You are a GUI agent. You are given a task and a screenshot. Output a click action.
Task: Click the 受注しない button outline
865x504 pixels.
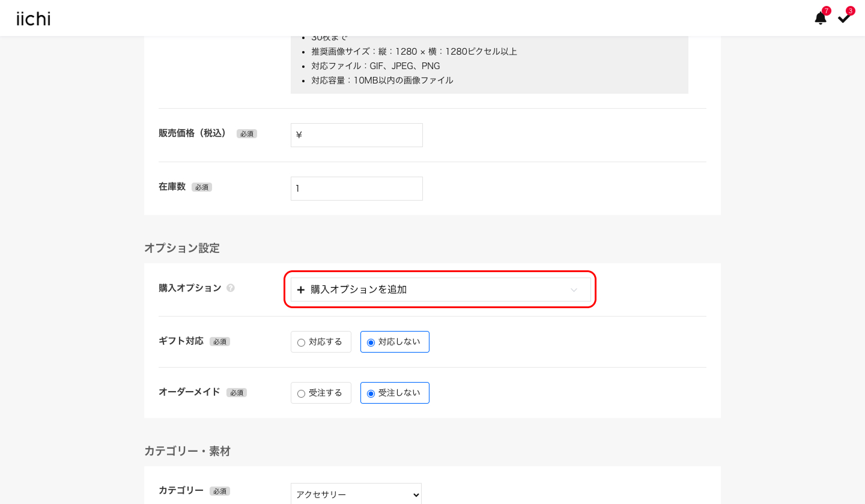(x=395, y=392)
